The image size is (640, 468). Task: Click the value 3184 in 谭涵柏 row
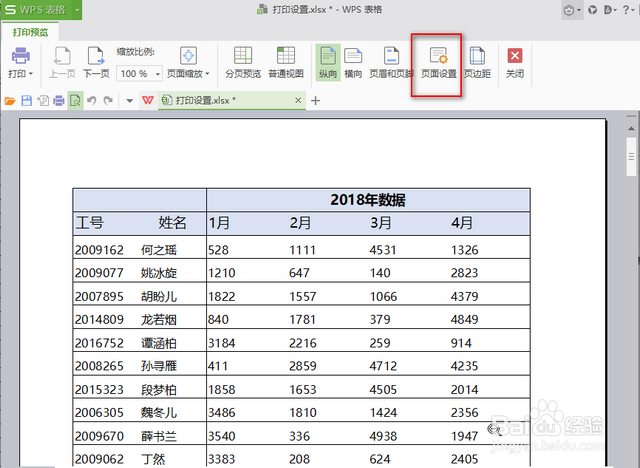[x=222, y=343]
